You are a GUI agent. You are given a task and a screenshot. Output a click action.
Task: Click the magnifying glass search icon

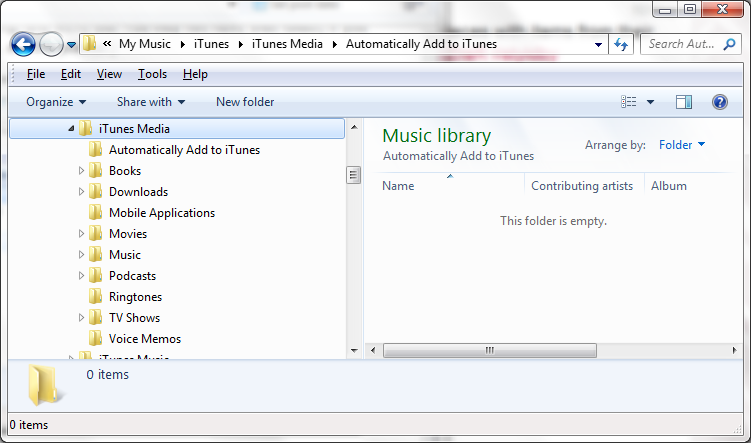pos(729,44)
